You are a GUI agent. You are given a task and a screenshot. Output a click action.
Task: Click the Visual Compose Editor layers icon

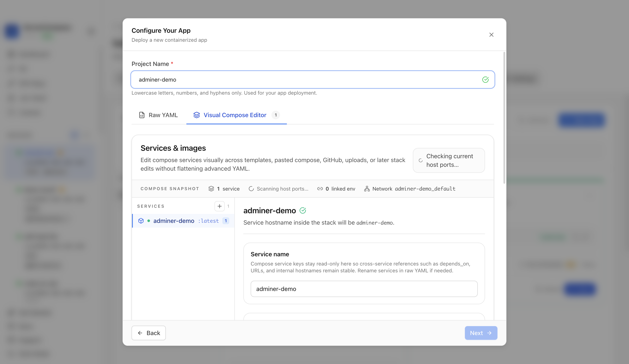tap(196, 115)
